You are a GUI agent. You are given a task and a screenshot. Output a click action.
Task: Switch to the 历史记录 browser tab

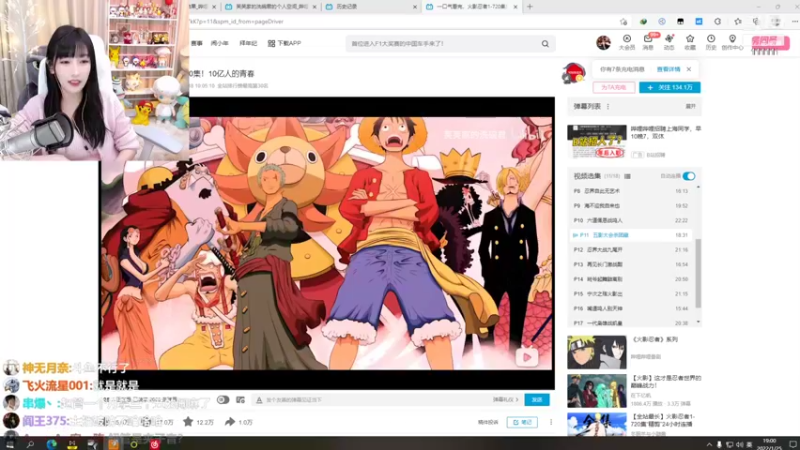coord(371,7)
